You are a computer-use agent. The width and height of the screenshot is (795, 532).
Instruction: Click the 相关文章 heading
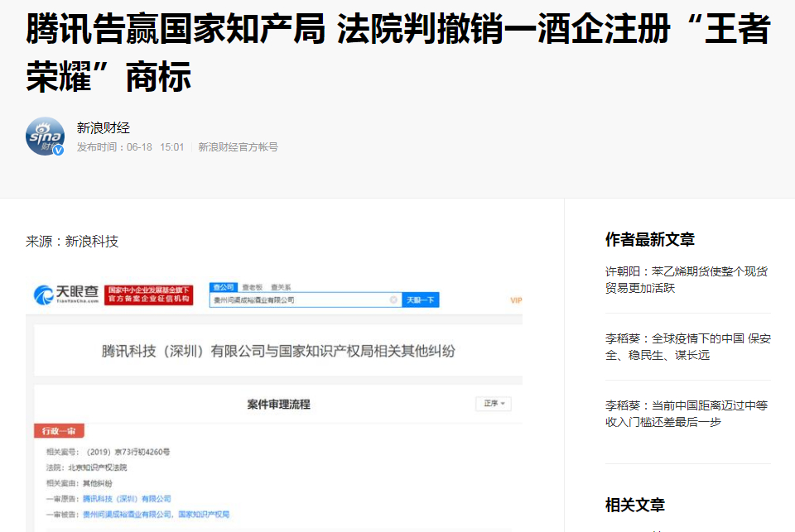pos(635,505)
